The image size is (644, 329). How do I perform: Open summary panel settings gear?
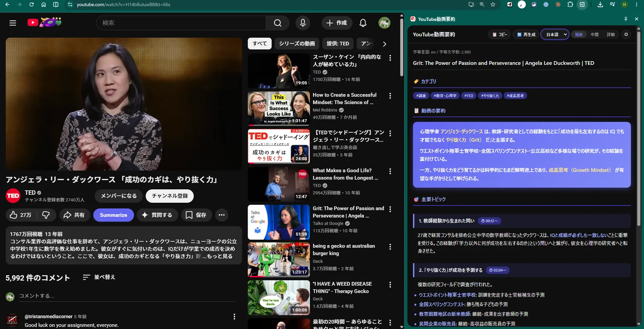(626, 35)
